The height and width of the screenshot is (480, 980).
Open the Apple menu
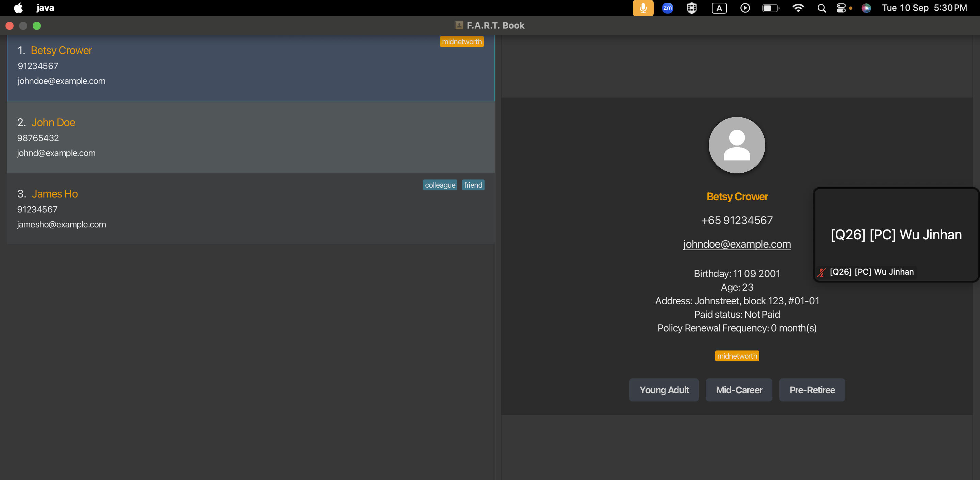point(18,8)
